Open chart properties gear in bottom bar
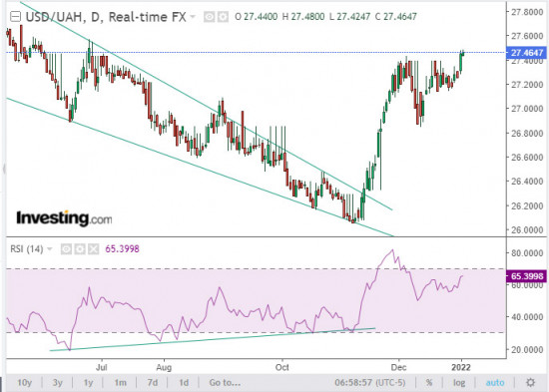Image resolution: width=549 pixels, height=392 pixels. point(530,382)
